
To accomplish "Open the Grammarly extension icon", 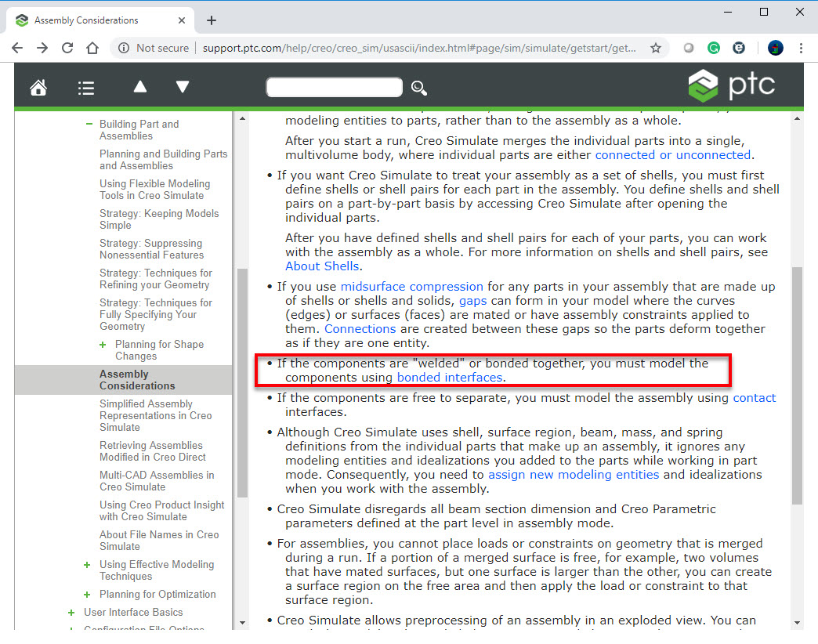I will (x=714, y=48).
